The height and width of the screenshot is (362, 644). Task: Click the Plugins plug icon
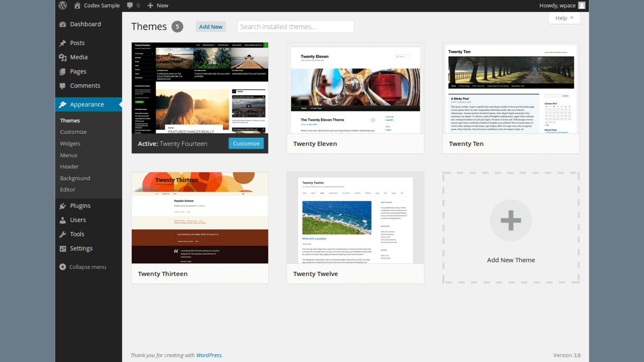[x=63, y=206]
